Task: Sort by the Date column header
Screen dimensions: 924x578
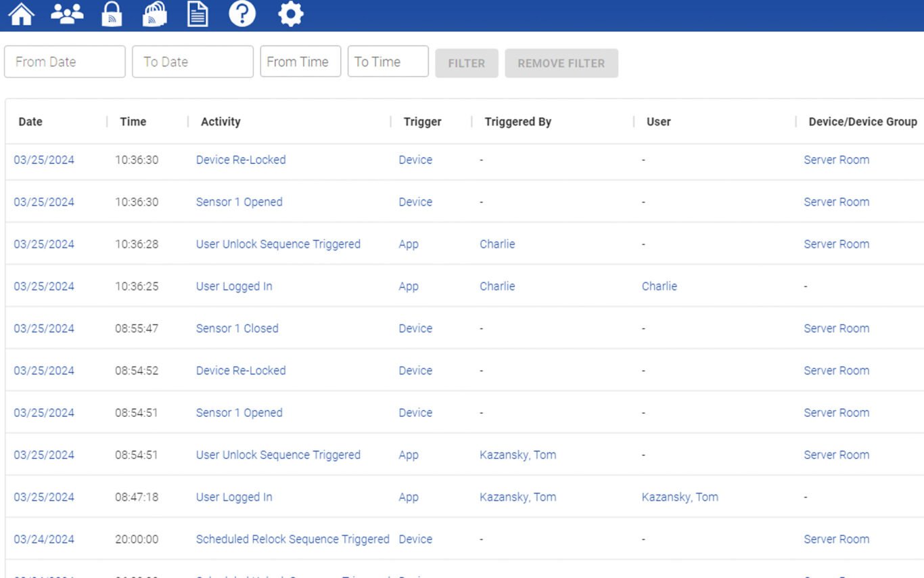Action: point(30,122)
